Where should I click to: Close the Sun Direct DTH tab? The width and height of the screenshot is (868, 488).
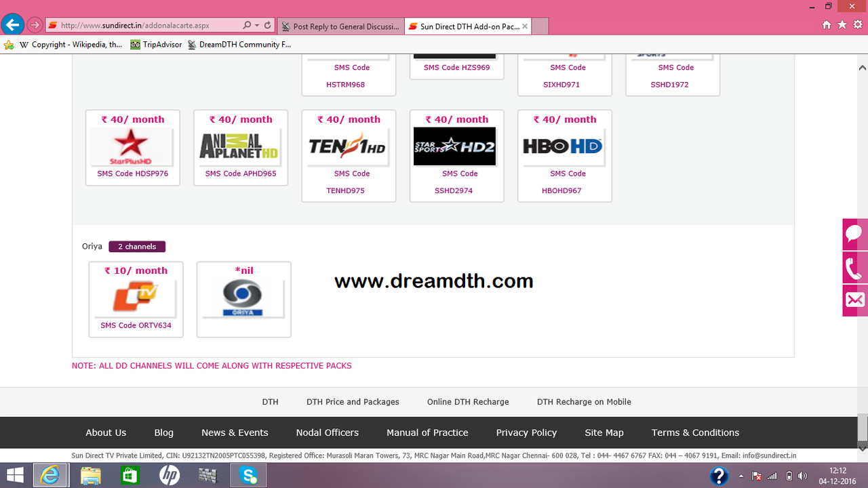(x=525, y=26)
